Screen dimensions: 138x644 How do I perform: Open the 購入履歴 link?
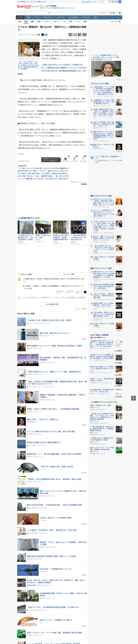pyautogui.click(x=112, y=13)
